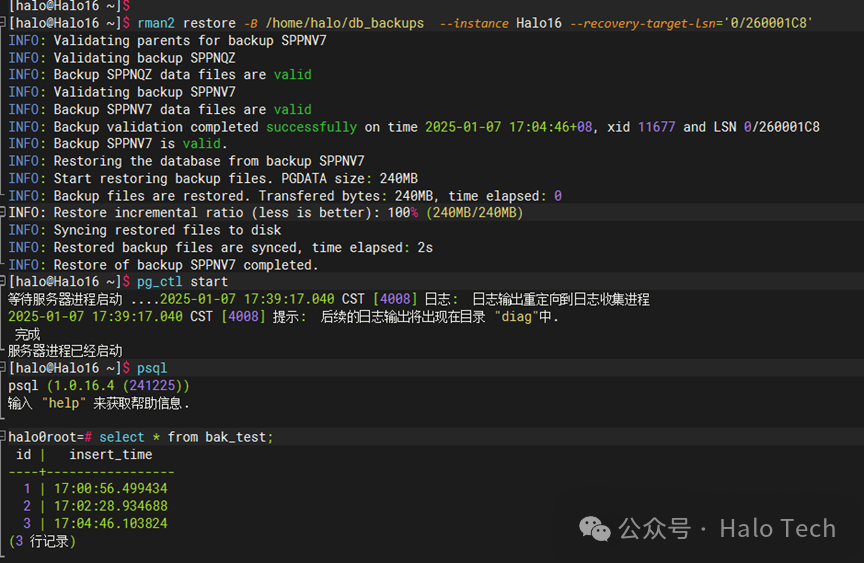This screenshot has height=563, width=864.
Task: Click the quoted value '0/260001C8' in the command
Action: pyautogui.click(x=768, y=23)
